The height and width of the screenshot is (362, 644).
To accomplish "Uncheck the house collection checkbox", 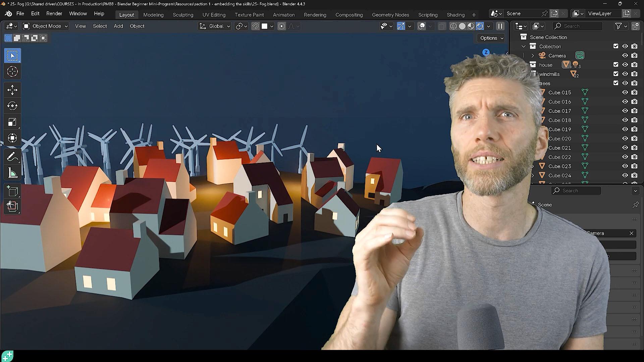I will [615, 65].
